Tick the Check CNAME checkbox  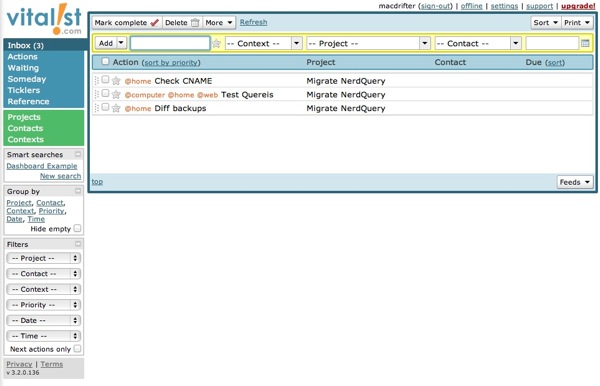click(105, 80)
